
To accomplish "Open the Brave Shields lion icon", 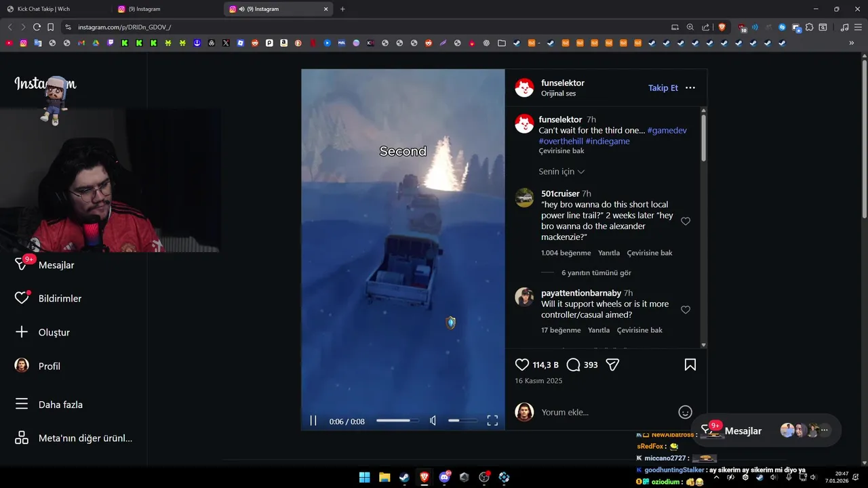I will click(x=722, y=27).
